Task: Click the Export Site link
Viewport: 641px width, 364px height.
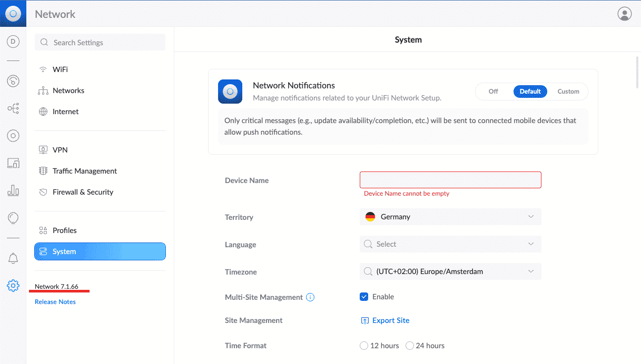Action: point(390,320)
